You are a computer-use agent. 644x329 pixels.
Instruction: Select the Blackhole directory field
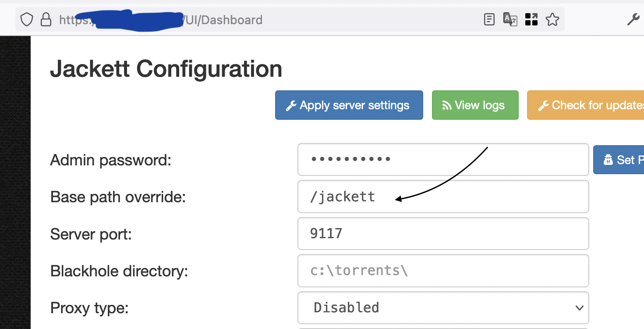coord(443,270)
